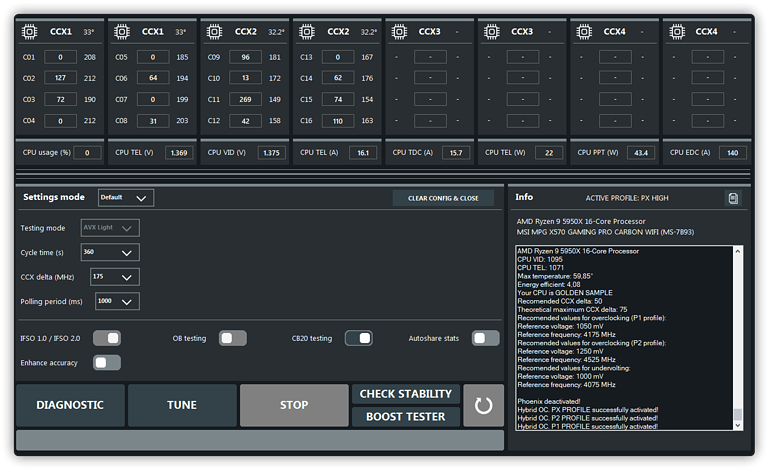Enable the OB testing switch
Screen dimensions: 767x470
(233, 338)
